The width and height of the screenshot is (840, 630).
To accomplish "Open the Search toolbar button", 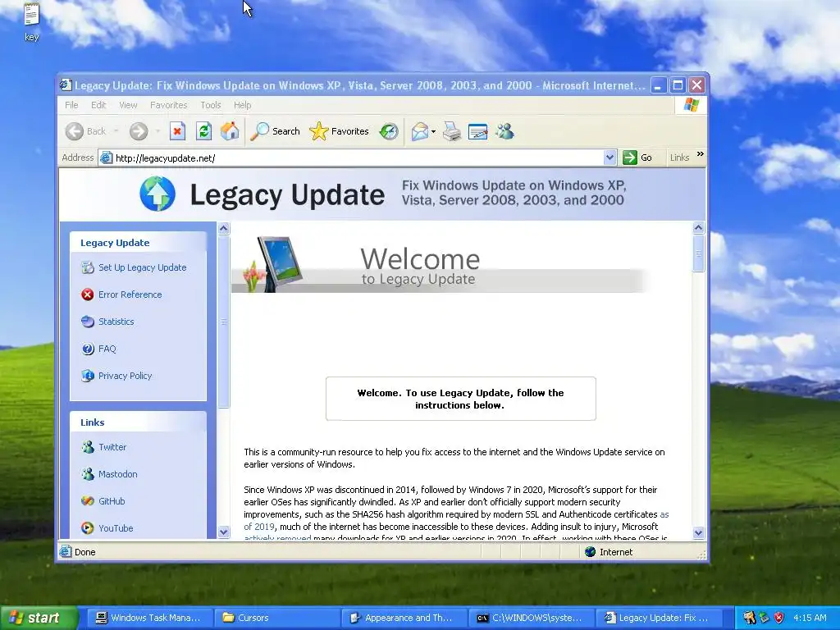I will (x=276, y=131).
